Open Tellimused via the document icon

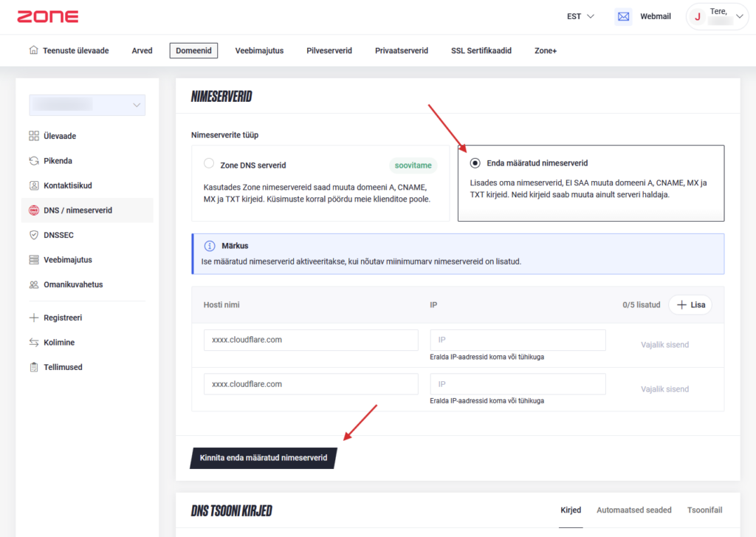click(x=35, y=366)
